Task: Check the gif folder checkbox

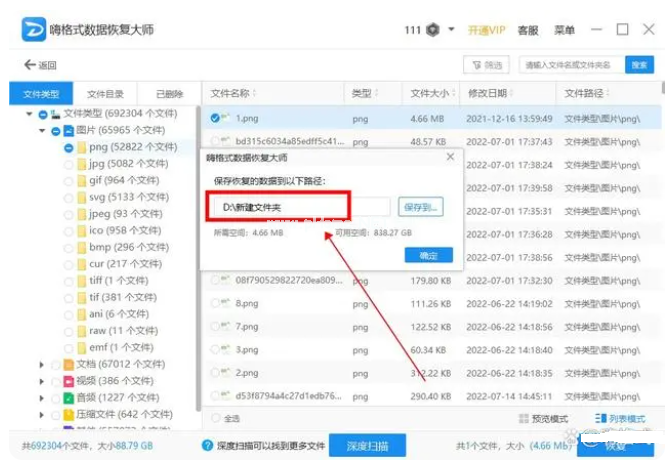Action: click(68, 181)
